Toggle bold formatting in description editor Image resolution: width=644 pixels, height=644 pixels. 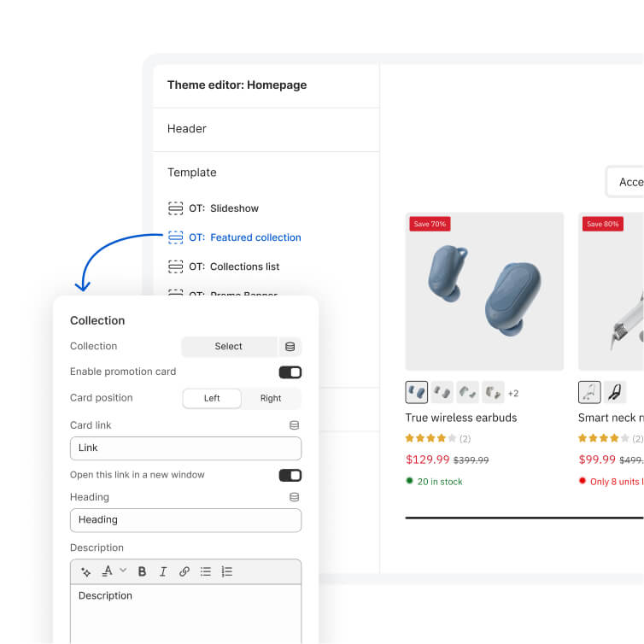[x=142, y=572]
